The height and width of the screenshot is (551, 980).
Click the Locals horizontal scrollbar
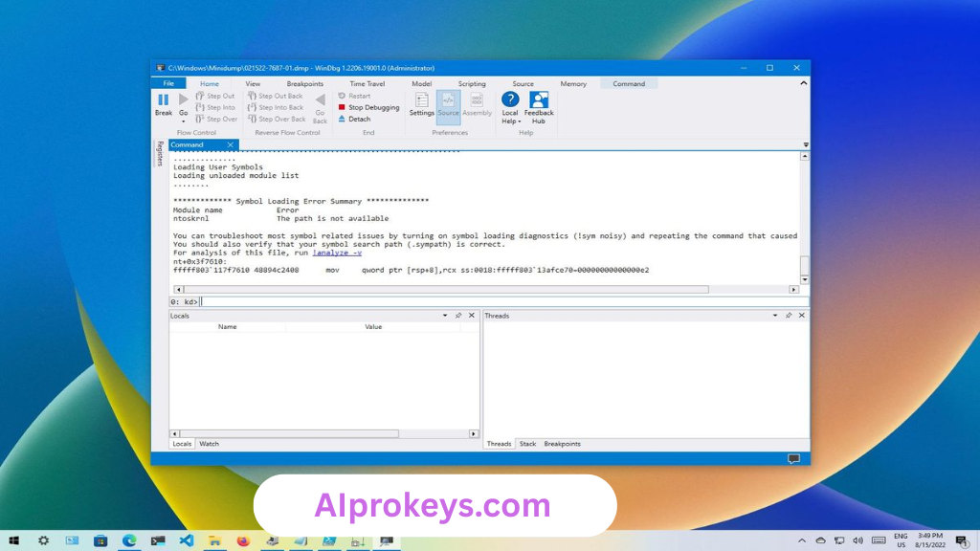pyautogui.click(x=289, y=433)
